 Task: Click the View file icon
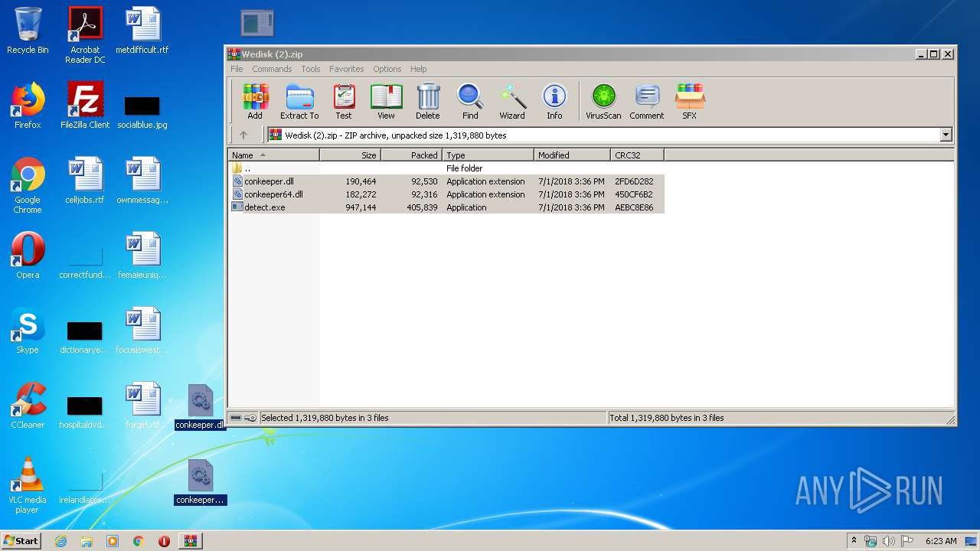pos(386,102)
